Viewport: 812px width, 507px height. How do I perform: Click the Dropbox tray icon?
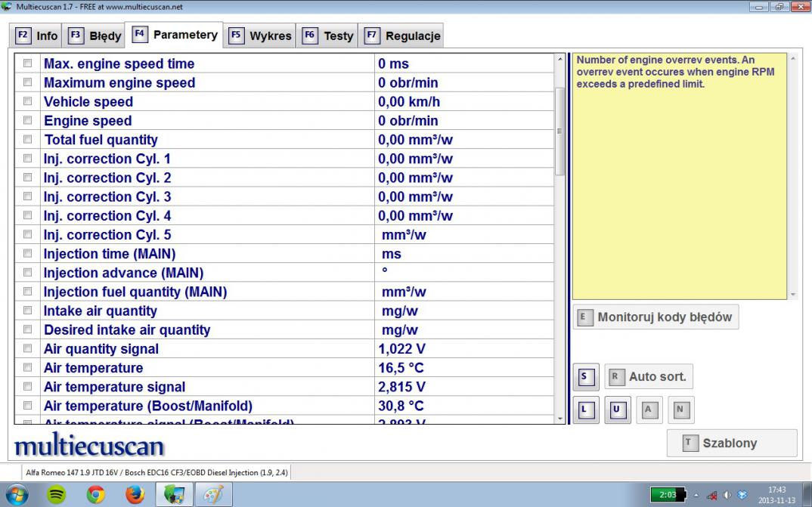tap(742, 495)
